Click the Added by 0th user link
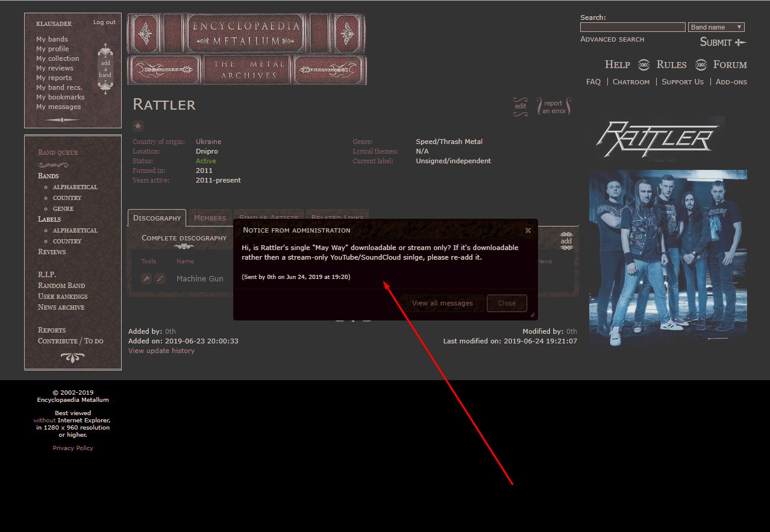The image size is (770, 532). (x=171, y=331)
